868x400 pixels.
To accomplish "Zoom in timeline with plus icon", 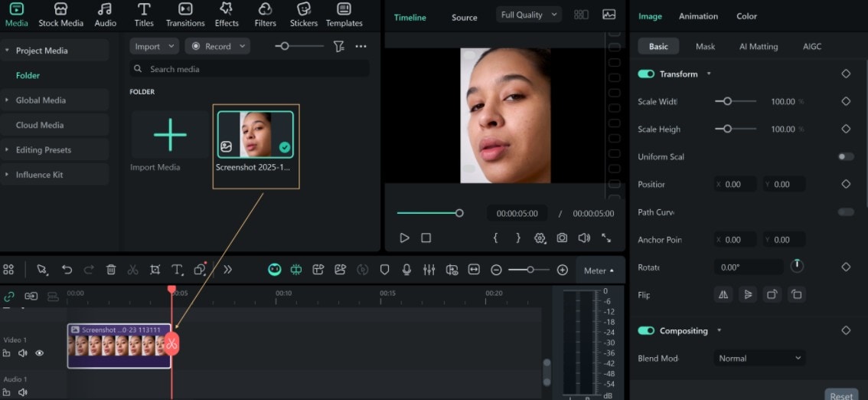I will [x=563, y=270].
